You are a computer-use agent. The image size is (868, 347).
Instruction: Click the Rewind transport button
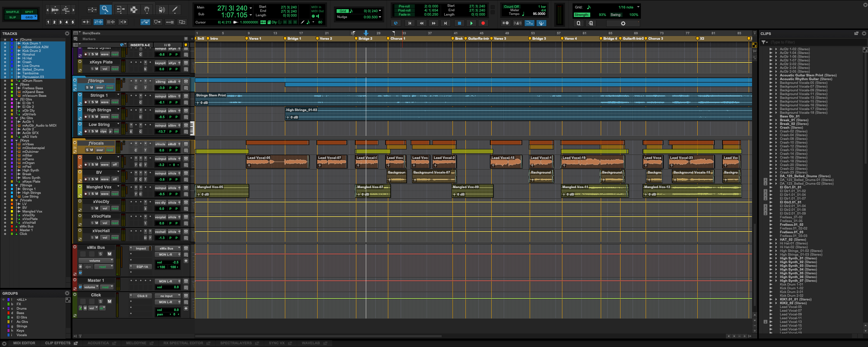(422, 23)
